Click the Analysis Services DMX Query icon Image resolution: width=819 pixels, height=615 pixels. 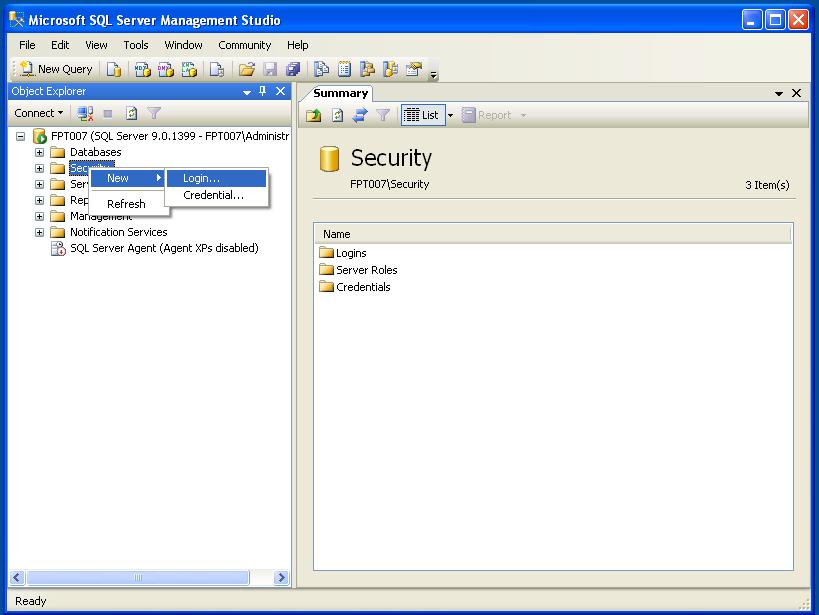pos(166,69)
